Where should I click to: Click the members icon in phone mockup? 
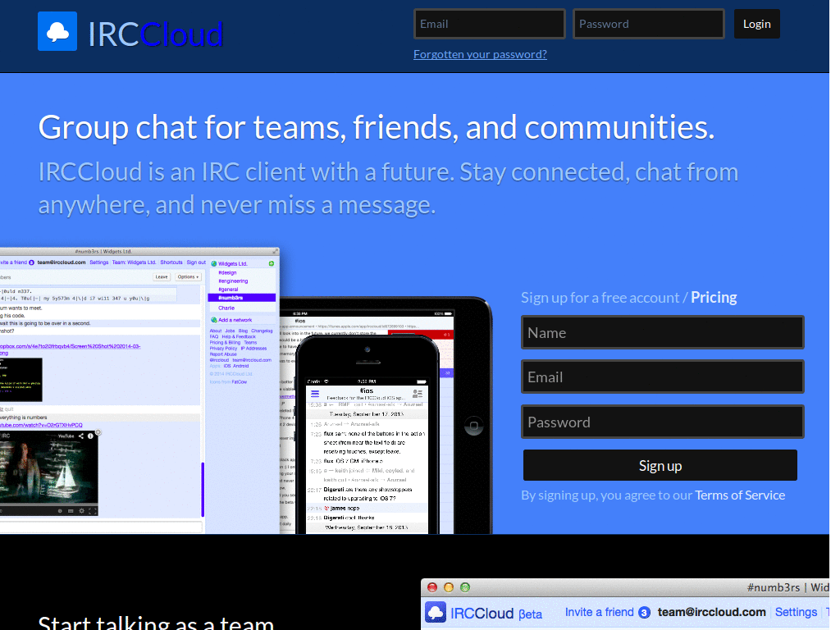click(x=418, y=394)
